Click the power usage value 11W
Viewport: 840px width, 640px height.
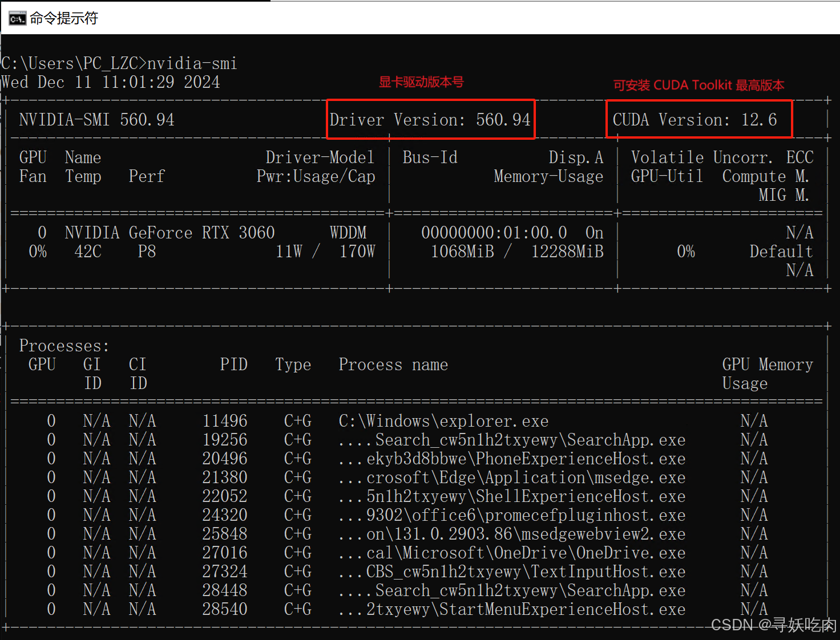tap(289, 252)
